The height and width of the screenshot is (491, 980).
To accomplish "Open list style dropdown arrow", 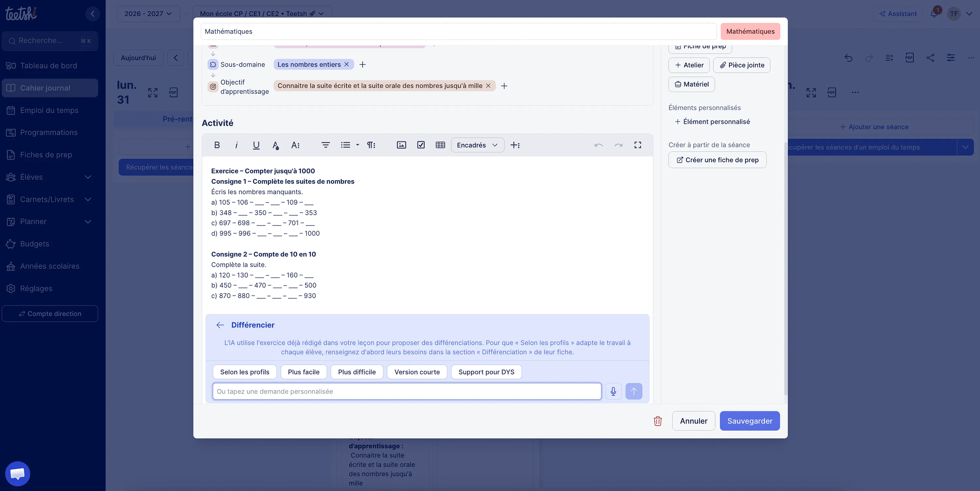I will (357, 145).
